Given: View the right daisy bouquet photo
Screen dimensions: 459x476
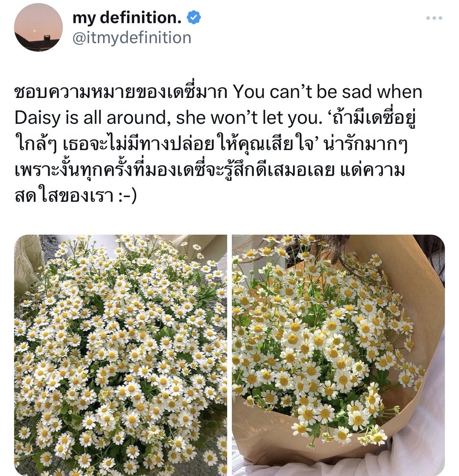Looking at the screenshot, I should coord(338,355).
